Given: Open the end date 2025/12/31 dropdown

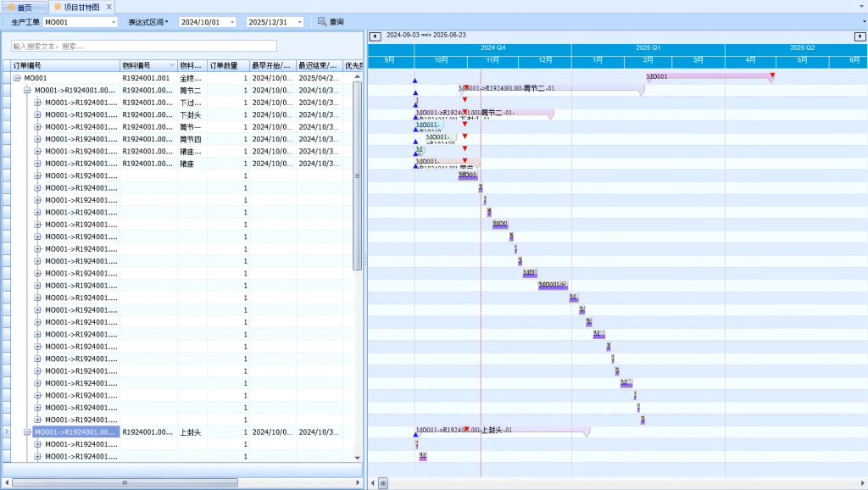Looking at the screenshot, I should pyautogui.click(x=299, y=22).
